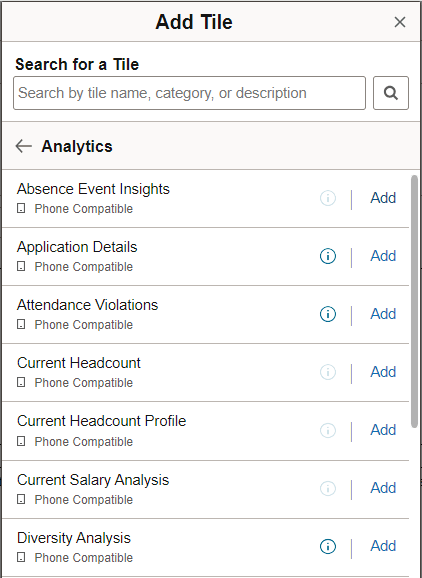
Task: Click phone icon under Absence Event Insights
Action: tap(21, 209)
